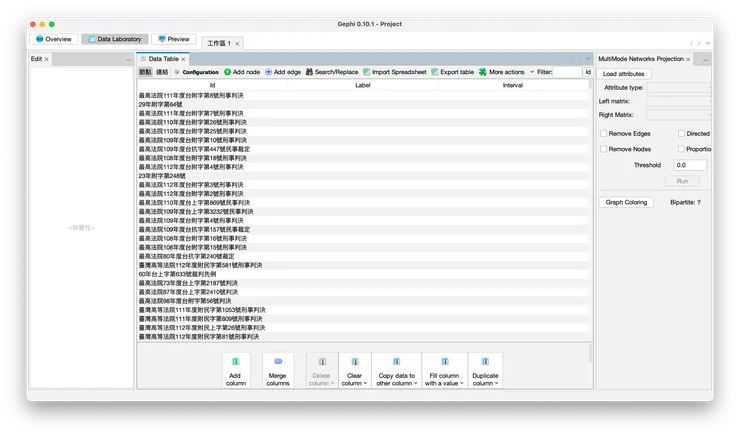The height and width of the screenshot is (436, 740).
Task: Click the Duplicate column button
Action: point(485,371)
